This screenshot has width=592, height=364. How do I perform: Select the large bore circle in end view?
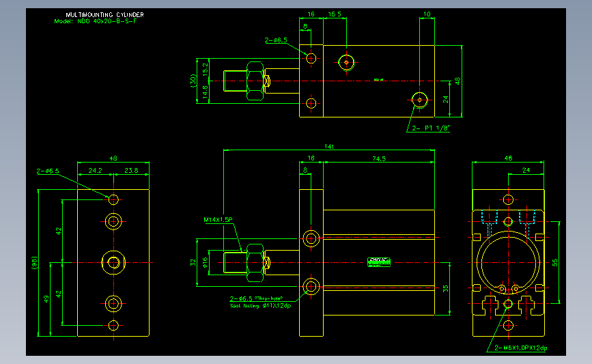pyautogui.click(x=508, y=262)
